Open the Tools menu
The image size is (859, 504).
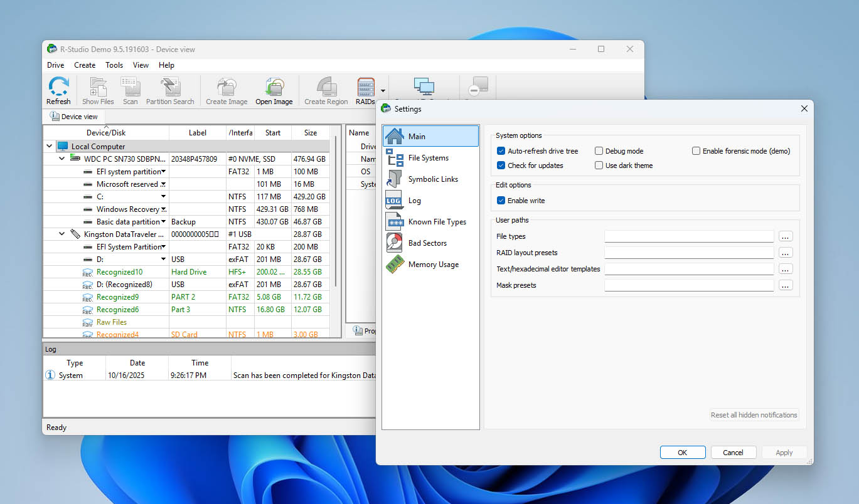tap(114, 65)
